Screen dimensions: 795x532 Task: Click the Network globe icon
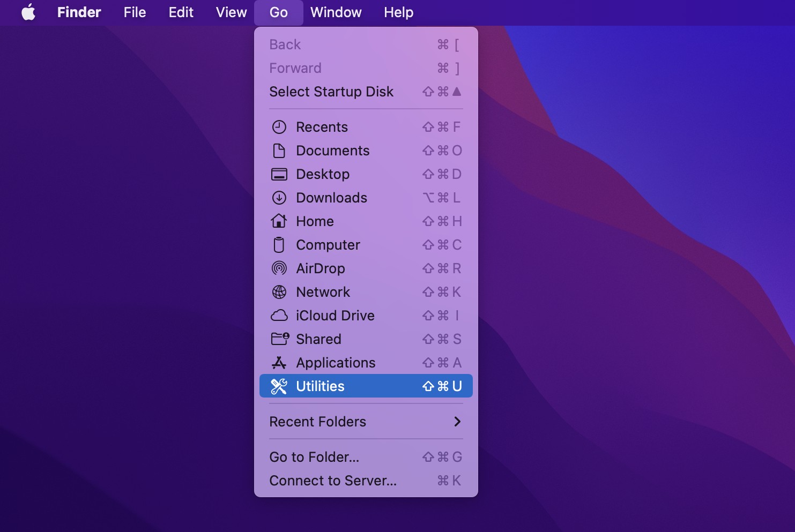(x=279, y=292)
